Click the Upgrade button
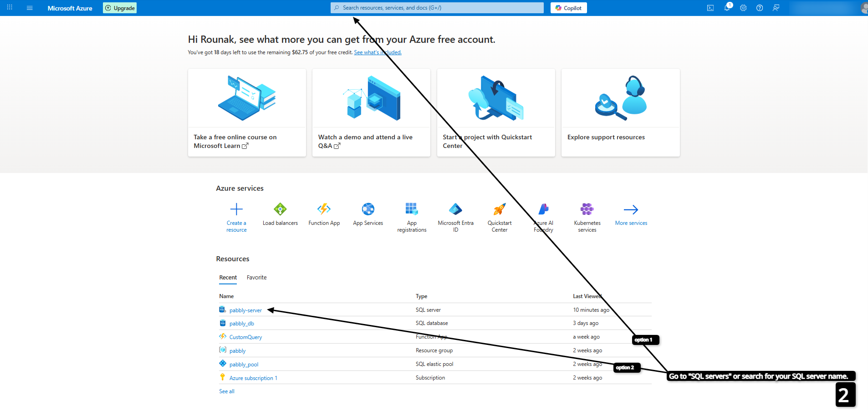 [x=120, y=8]
